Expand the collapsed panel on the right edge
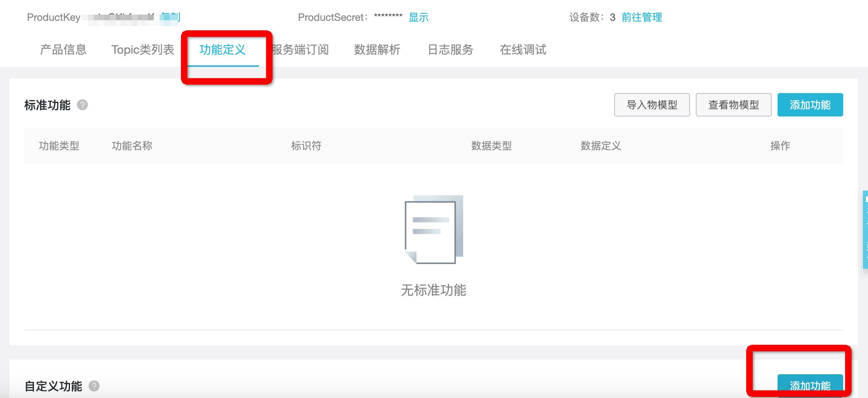The width and height of the screenshot is (868, 398). pos(865,230)
